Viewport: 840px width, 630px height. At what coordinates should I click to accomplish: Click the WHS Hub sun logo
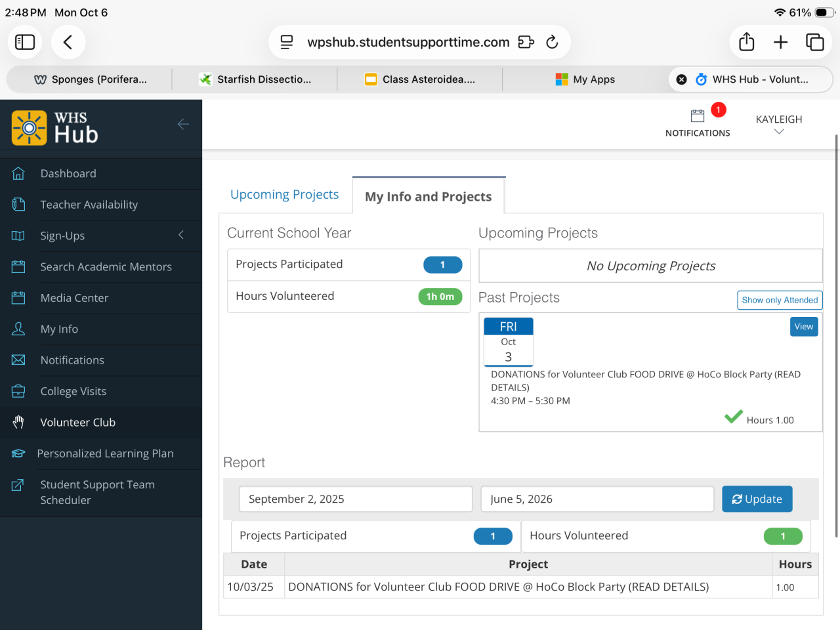tap(29, 127)
